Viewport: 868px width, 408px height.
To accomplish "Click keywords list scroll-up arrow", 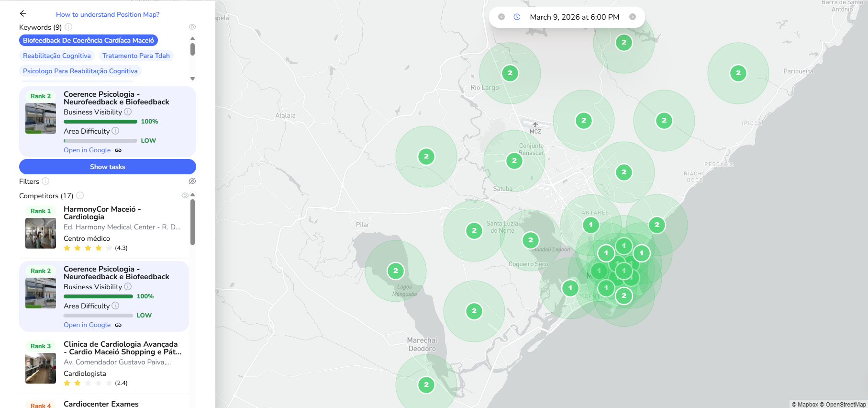I will click(192, 38).
